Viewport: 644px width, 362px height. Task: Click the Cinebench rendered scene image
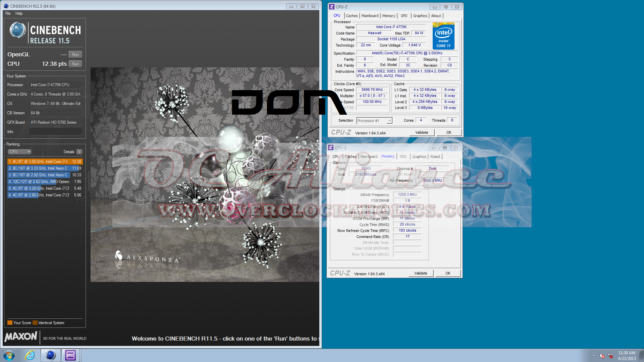point(205,174)
